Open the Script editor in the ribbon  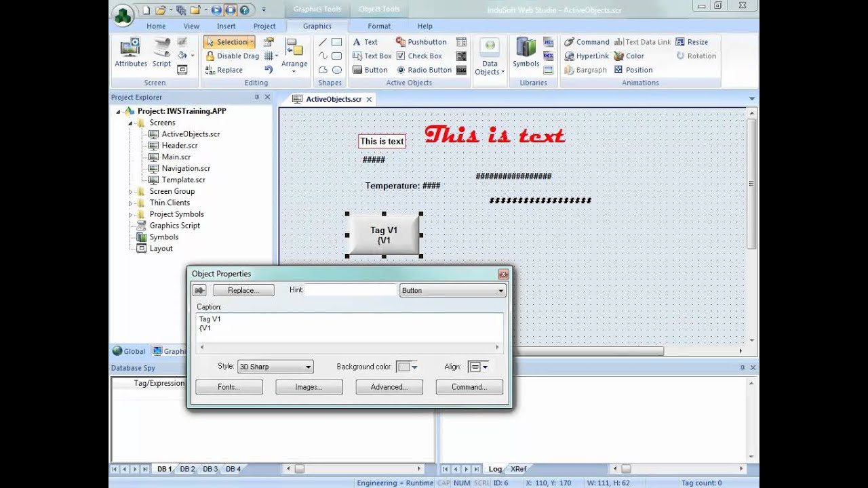(x=161, y=53)
